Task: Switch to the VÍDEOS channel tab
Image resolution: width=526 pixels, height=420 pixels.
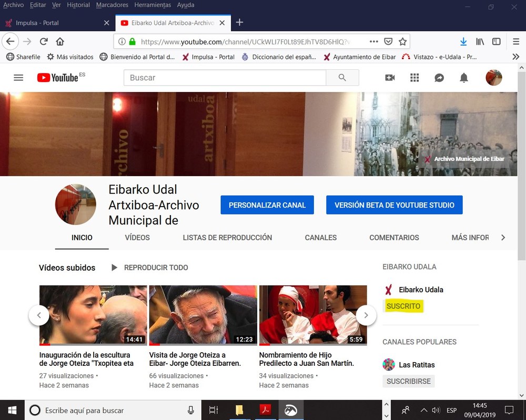Action: point(137,238)
